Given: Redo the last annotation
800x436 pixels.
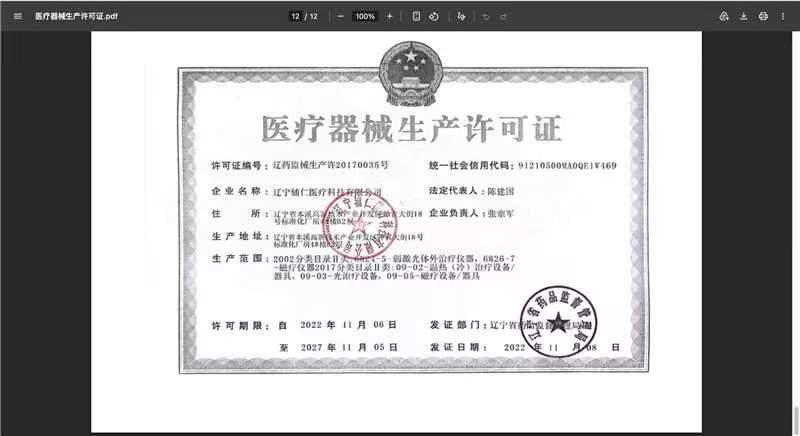Looking at the screenshot, I should [504, 16].
